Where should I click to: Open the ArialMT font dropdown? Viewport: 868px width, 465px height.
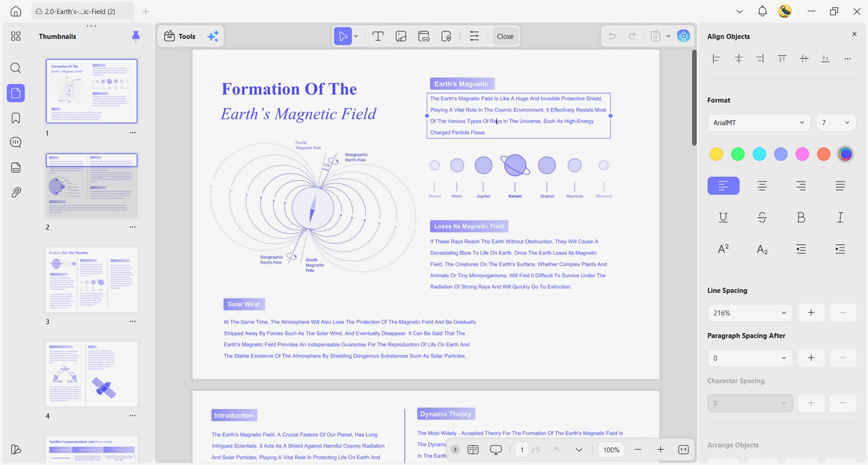pyautogui.click(x=759, y=123)
